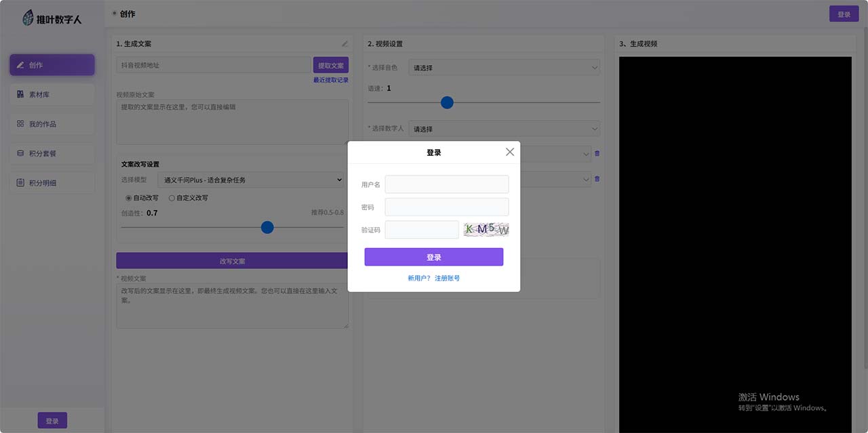Click the 用户名 input field
The height and width of the screenshot is (433, 868).
point(446,184)
